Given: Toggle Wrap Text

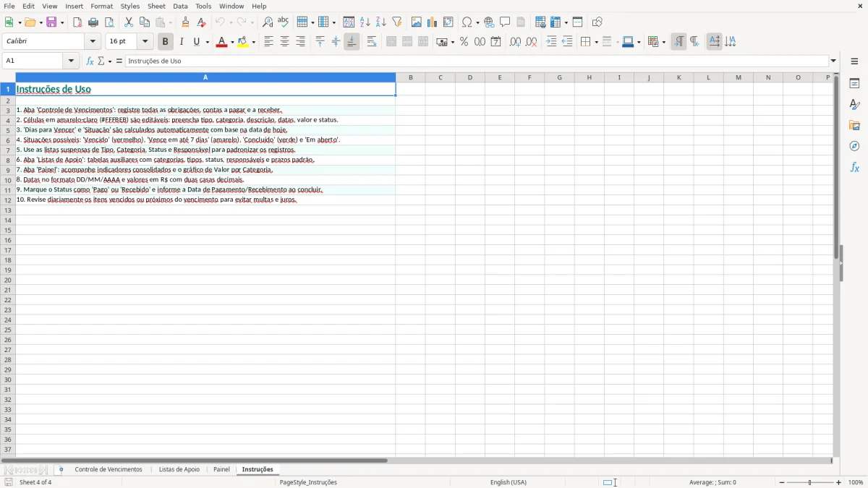Looking at the screenshot, I should pyautogui.click(x=372, y=42).
